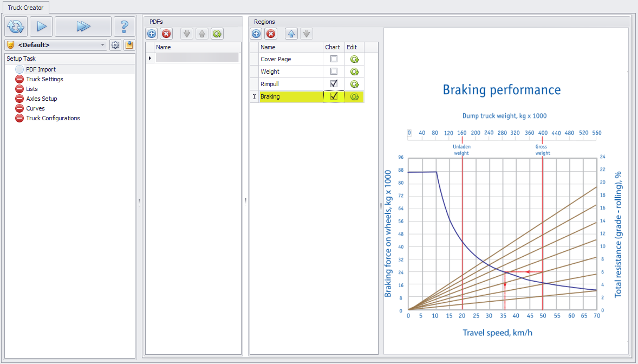Uncheck the Chart checkbox for Rimpull

[x=334, y=84]
